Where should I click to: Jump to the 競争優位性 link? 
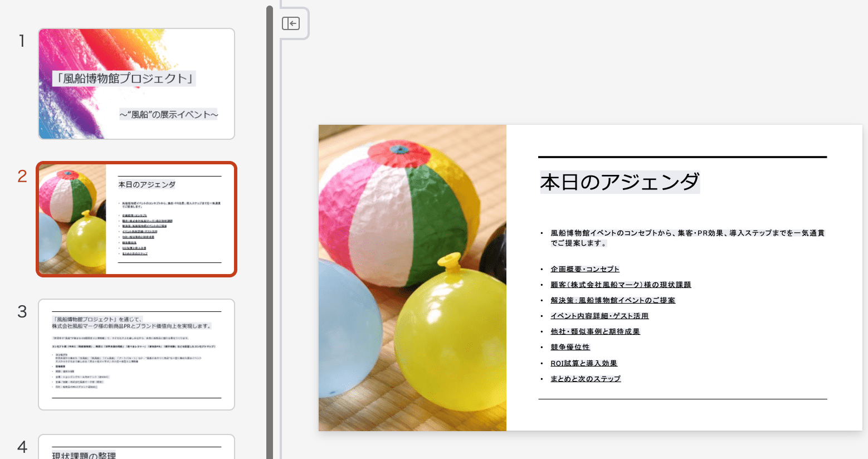[x=570, y=347]
